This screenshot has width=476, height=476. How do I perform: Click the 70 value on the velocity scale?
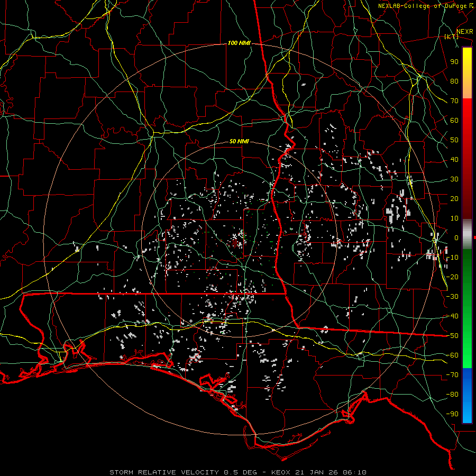454,101
